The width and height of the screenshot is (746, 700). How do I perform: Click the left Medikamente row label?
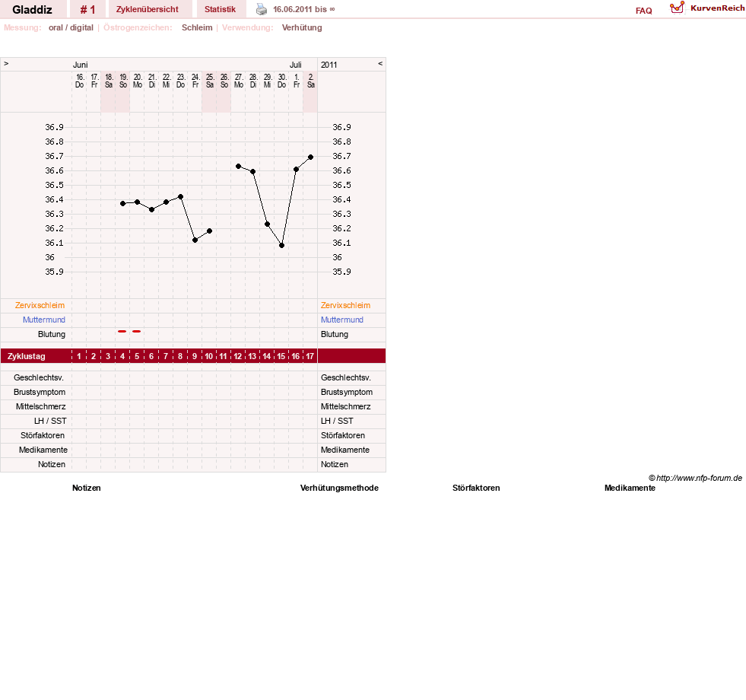pos(43,450)
